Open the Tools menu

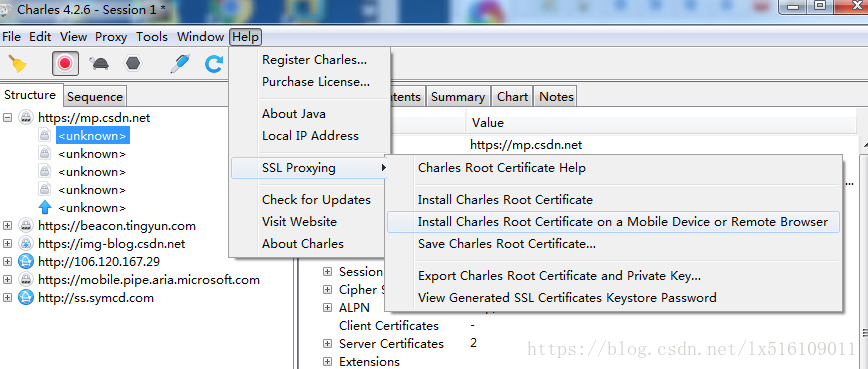152,37
